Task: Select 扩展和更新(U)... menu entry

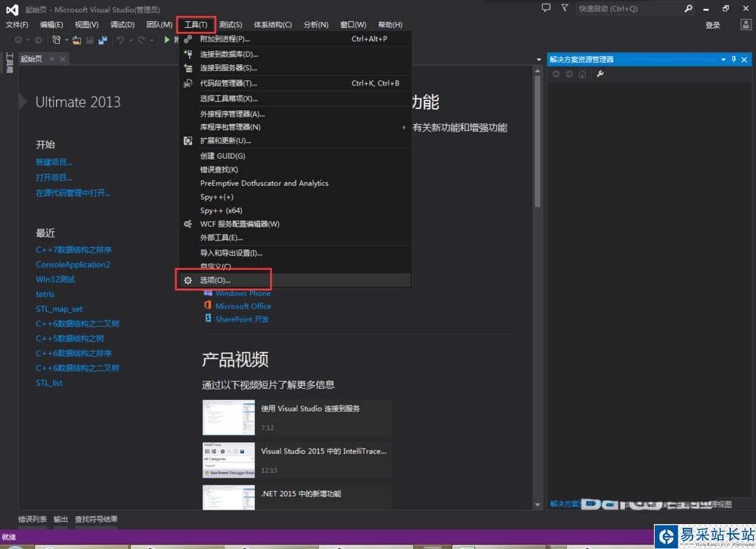Action: [x=296, y=141]
